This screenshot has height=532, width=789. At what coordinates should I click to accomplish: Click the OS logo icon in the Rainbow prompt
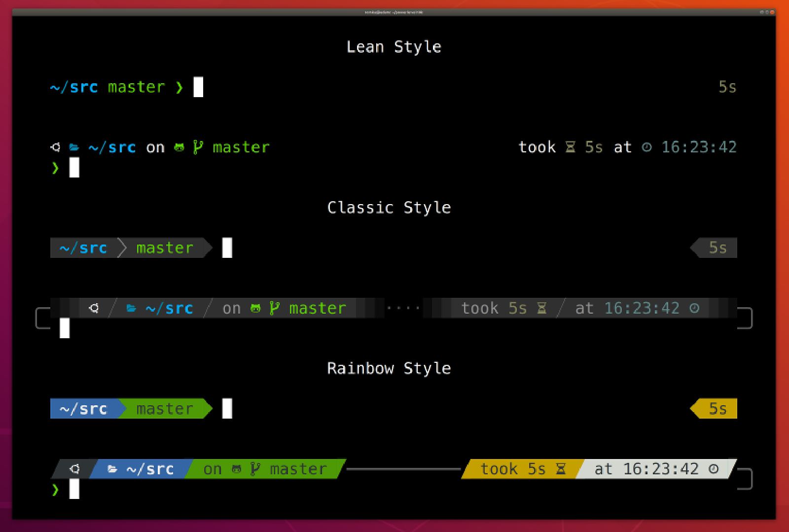(x=74, y=469)
